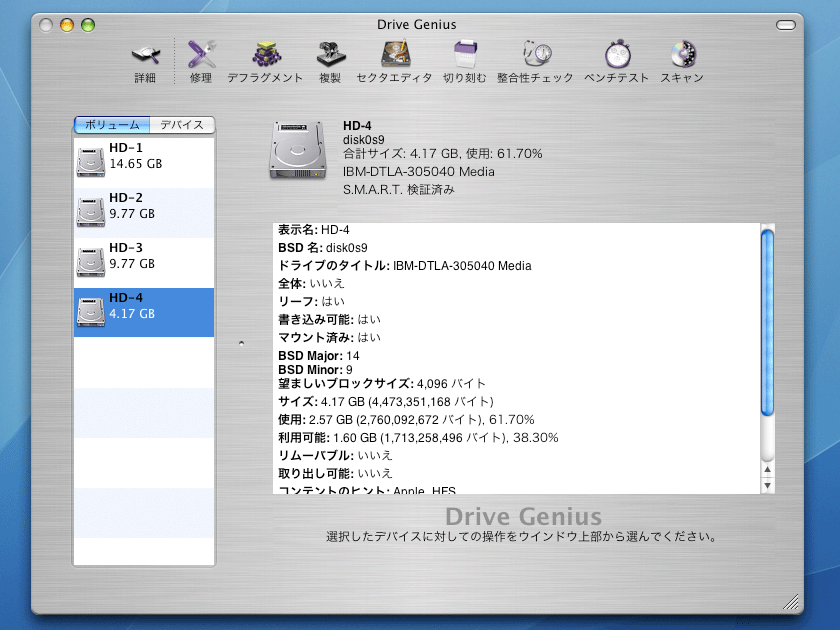Click the '全体: いいえ' line
Screen dimensions: 840x630
311,283
